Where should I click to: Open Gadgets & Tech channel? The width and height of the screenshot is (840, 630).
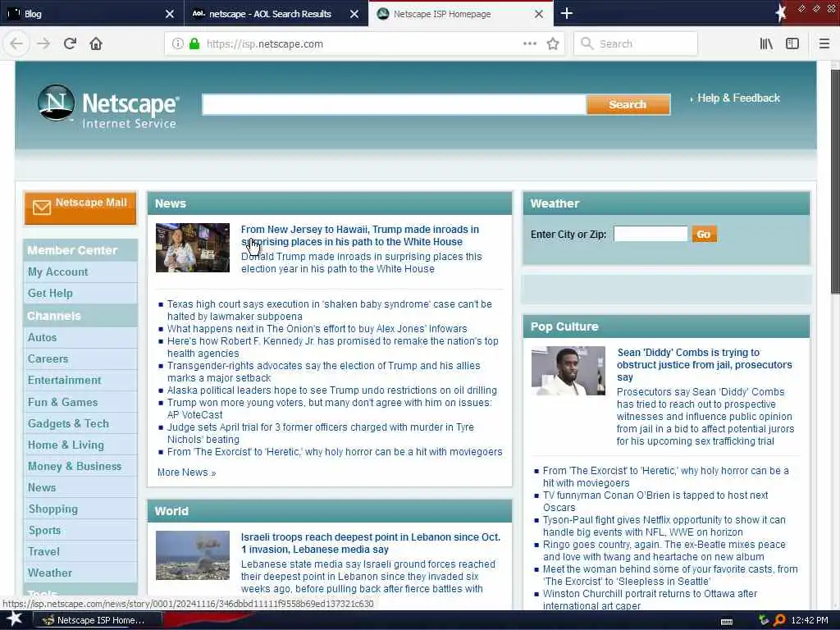[x=68, y=423]
